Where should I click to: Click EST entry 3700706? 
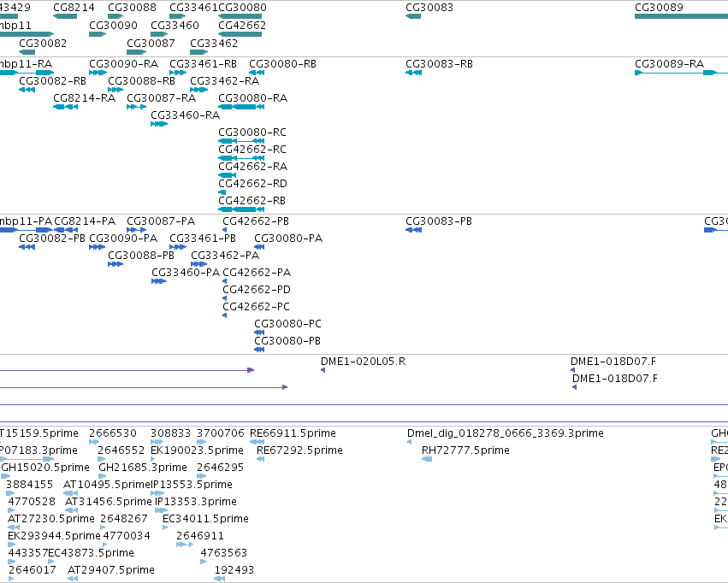click(x=221, y=433)
